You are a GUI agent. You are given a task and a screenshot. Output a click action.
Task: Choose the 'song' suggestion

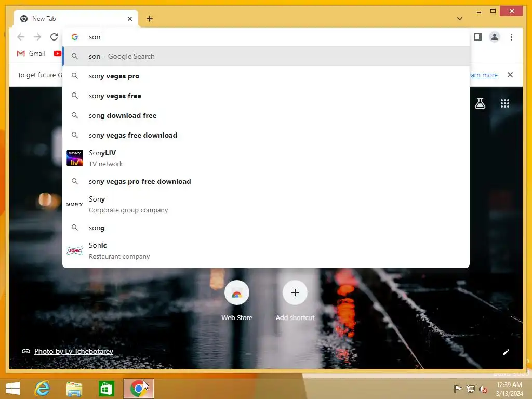tap(266, 228)
